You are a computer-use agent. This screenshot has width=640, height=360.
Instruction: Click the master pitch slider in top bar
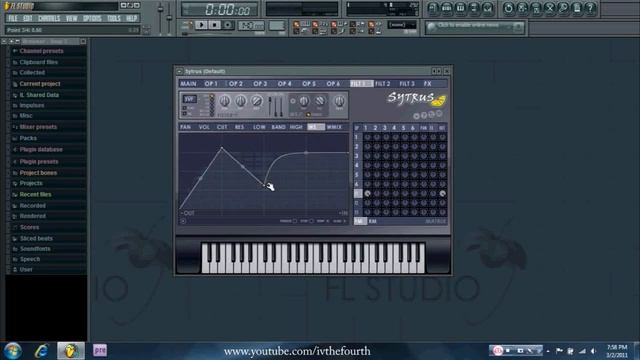(x=169, y=17)
